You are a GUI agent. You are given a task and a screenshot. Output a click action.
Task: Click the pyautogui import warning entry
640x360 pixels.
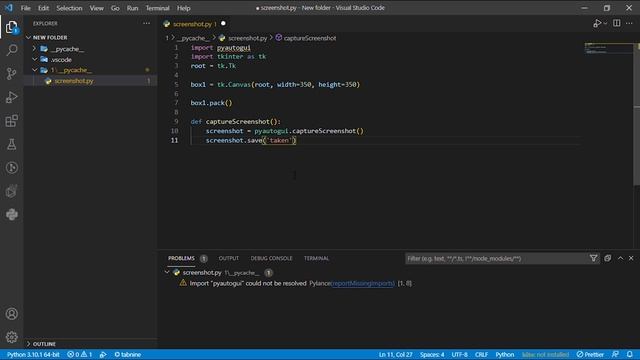coord(296,283)
